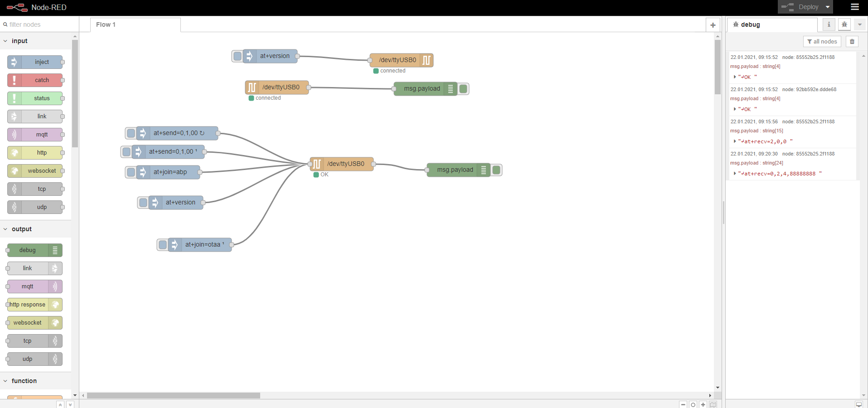The width and height of the screenshot is (868, 408).
Task: Collapse all palette categories with up chevrons
Action: (60, 404)
